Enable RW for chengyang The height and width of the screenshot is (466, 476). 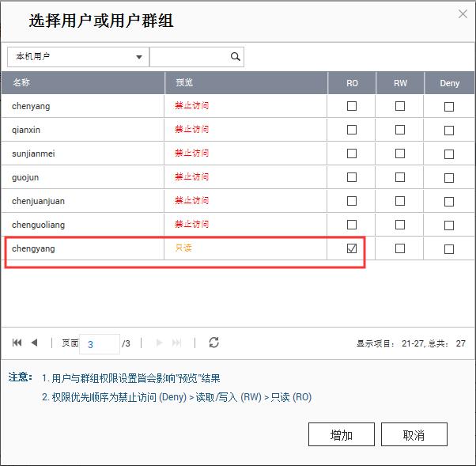400,248
